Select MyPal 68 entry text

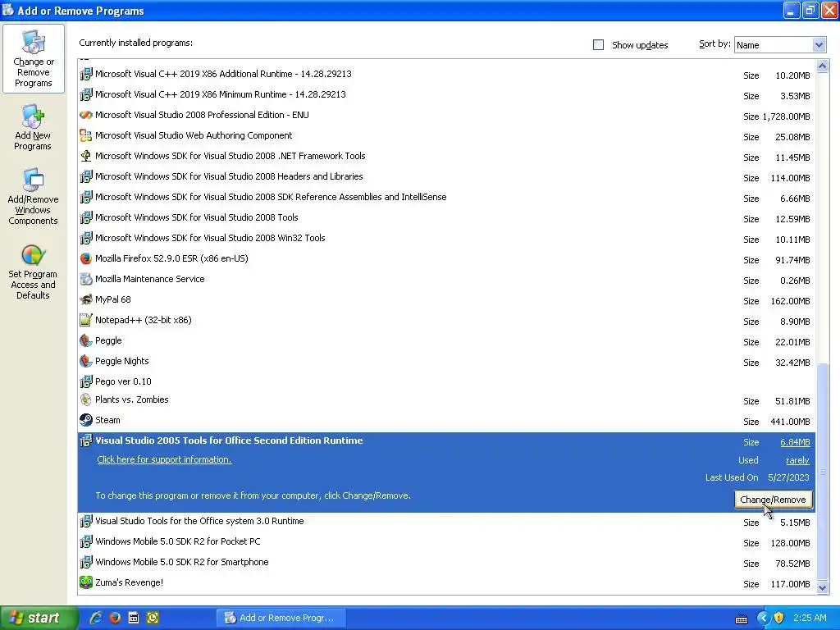tap(113, 299)
